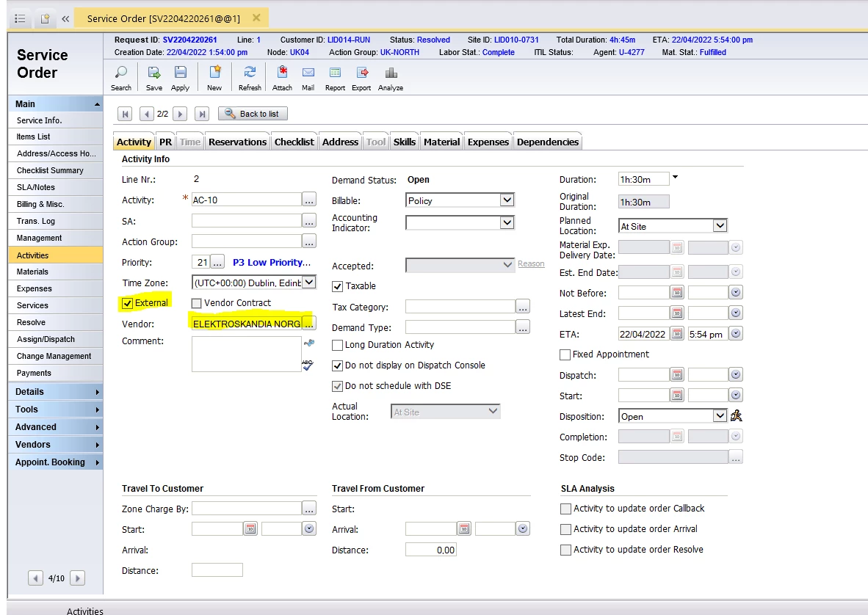Click into the Comment text box
Viewport: 868px width, 615px height.
pos(246,354)
